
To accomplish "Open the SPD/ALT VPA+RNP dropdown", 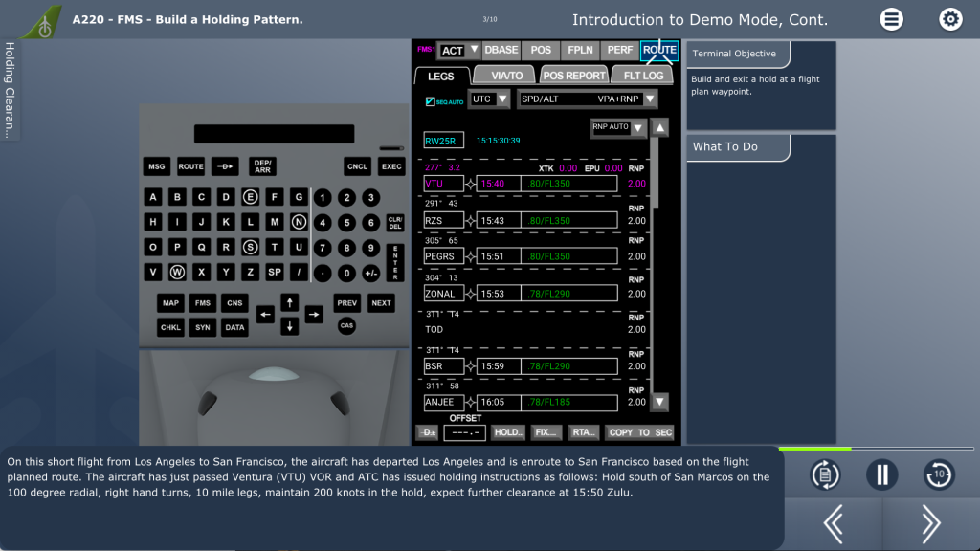I will pos(587,99).
